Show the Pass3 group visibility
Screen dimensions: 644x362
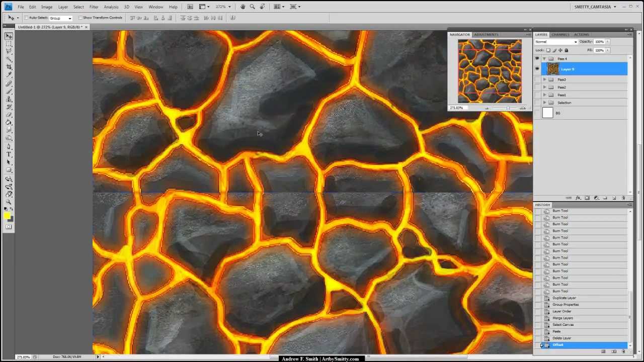[x=537, y=79]
